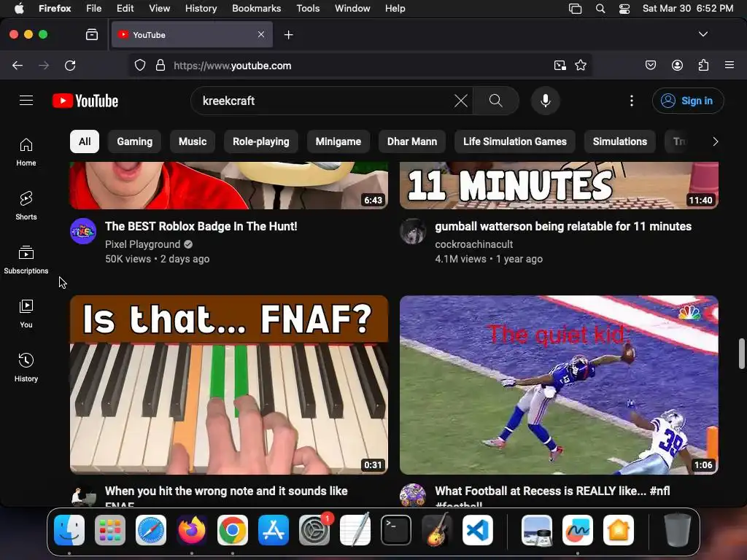The height and width of the screenshot is (560, 747).
Task: Show more filter chips with right arrow
Action: click(x=715, y=141)
